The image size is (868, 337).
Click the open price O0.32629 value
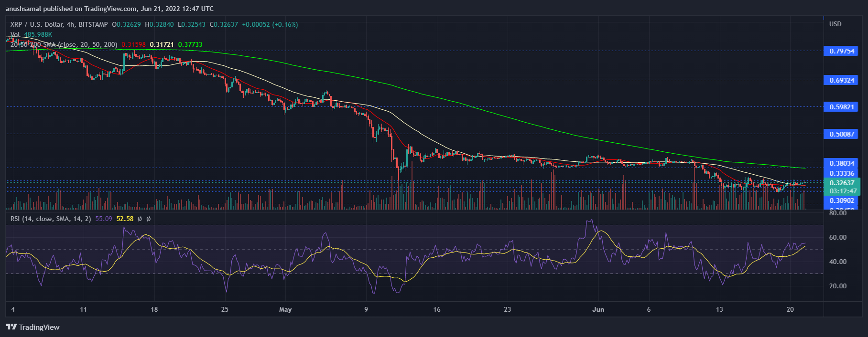(127, 24)
